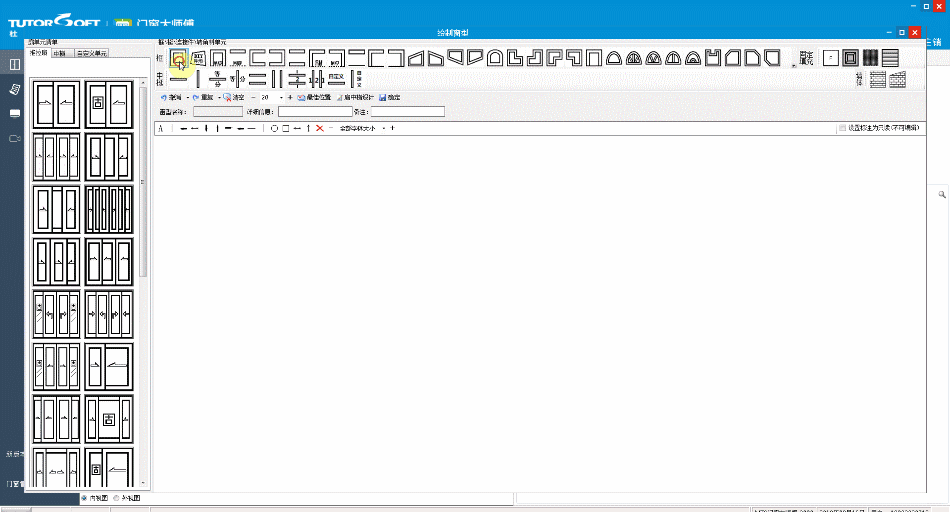Screen dimensions: 950x512
Task: Select the nested square fill pattern
Action: (850, 58)
